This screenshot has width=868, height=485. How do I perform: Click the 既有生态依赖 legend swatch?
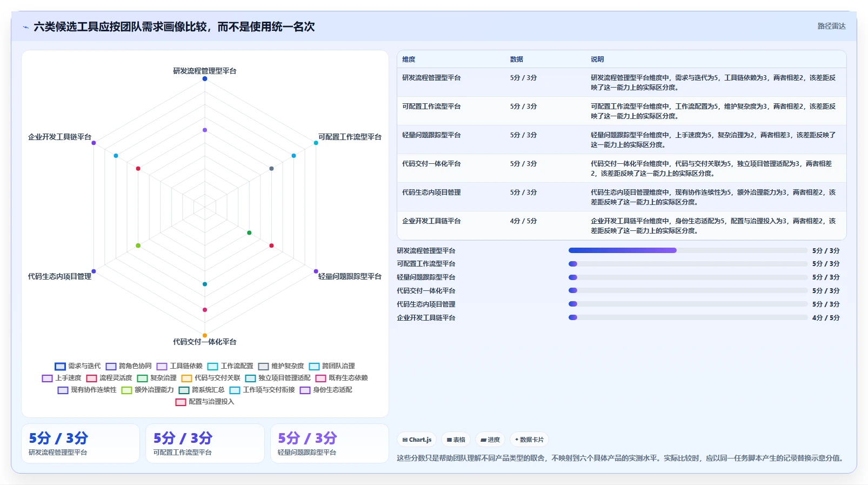coord(321,378)
